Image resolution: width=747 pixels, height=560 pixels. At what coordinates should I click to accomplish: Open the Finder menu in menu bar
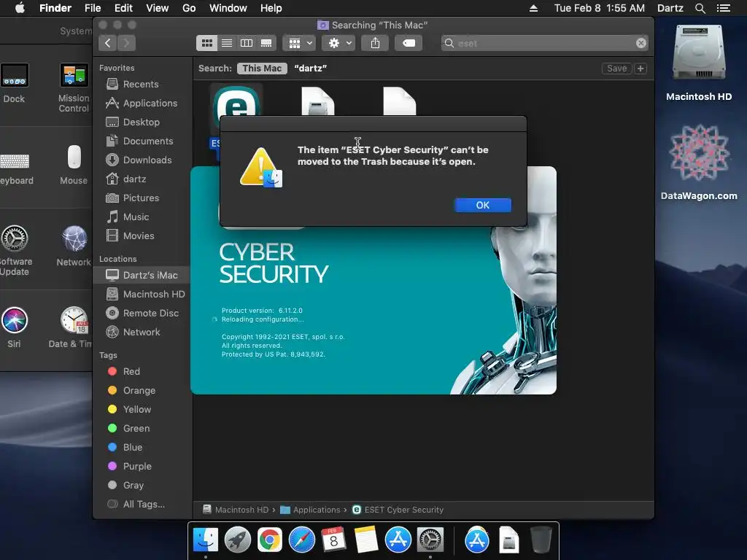coord(55,8)
